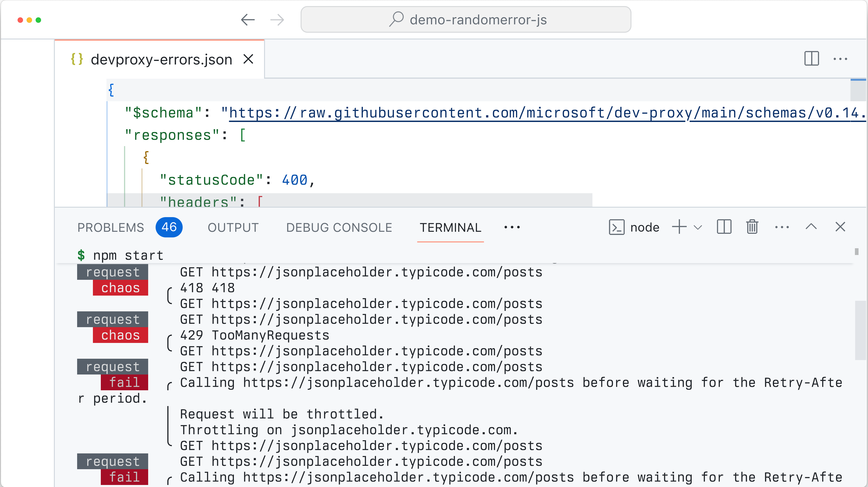Close the devproxy-errors.json tab
This screenshot has width=868, height=487.
(249, 59)
